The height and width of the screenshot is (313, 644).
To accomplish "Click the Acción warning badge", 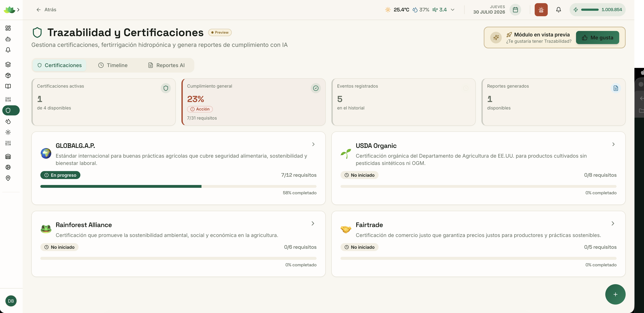I will tap(200, 109).
